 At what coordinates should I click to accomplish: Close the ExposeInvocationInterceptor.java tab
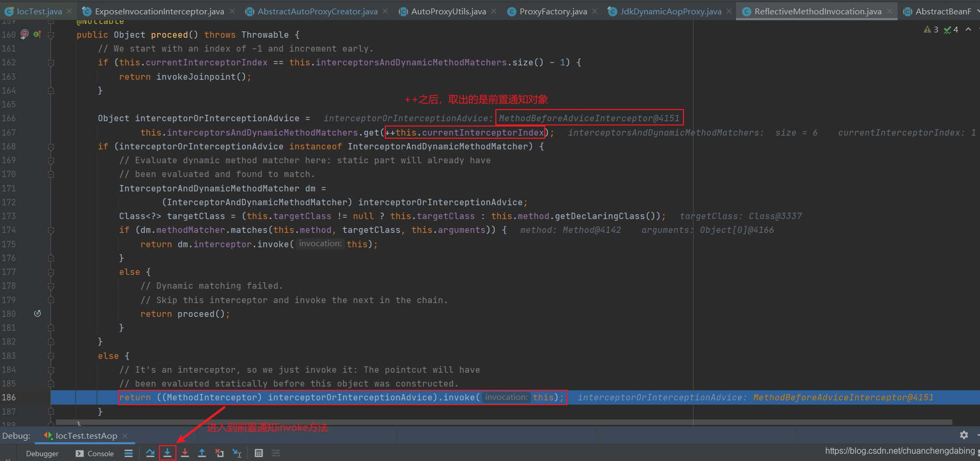[x=232, y=11]
